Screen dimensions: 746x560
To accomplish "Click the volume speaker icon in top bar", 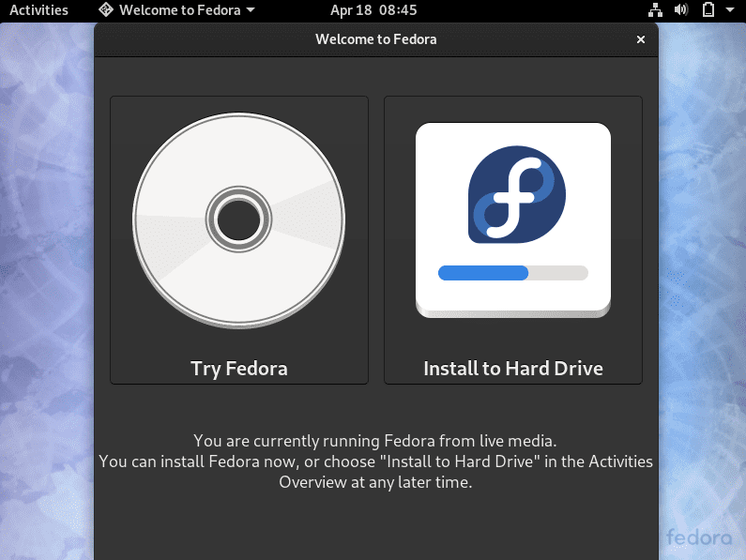I will coord(681,10).
